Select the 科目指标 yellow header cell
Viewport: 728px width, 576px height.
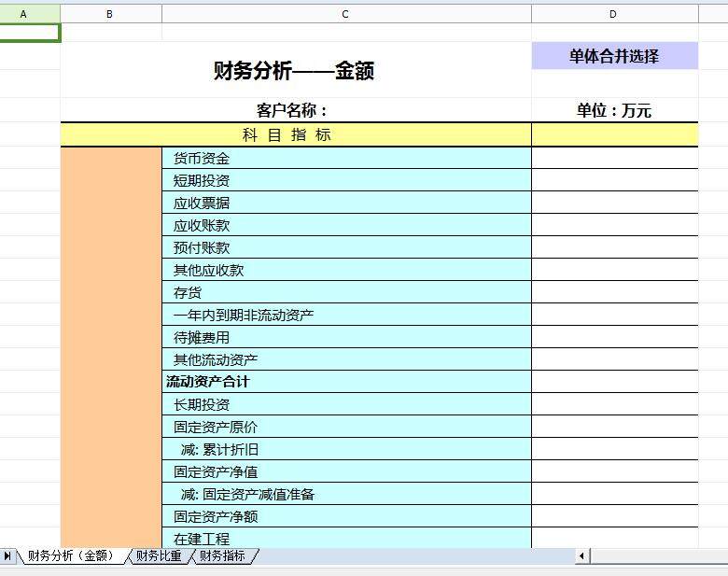tap(295, 135)
